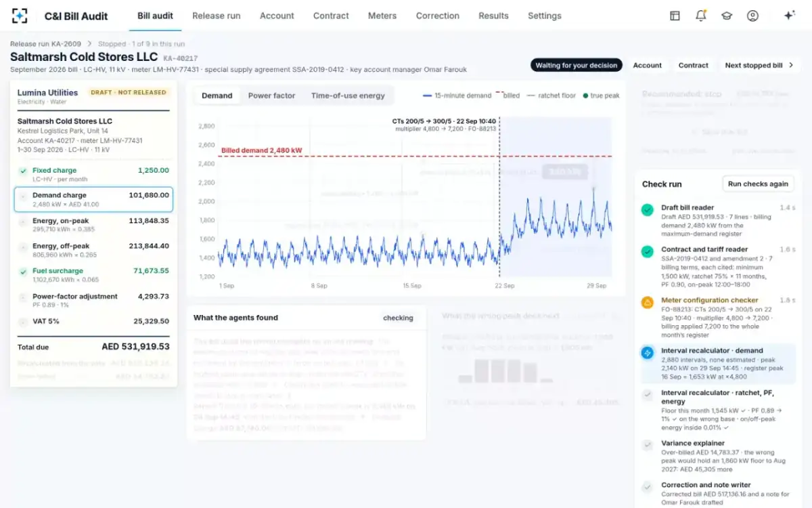Click the KA-40217 account code
The image size is (812, 508).
(x=181, y=59)
